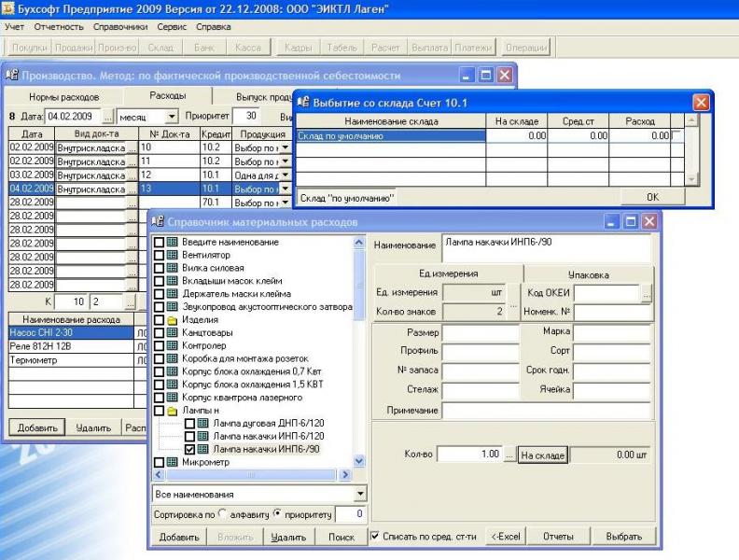The height and width of the screenshot is (560, 739).
Task: Toggle the Списать по сред. ст-ти checkbox
Action: coord(375,537)
